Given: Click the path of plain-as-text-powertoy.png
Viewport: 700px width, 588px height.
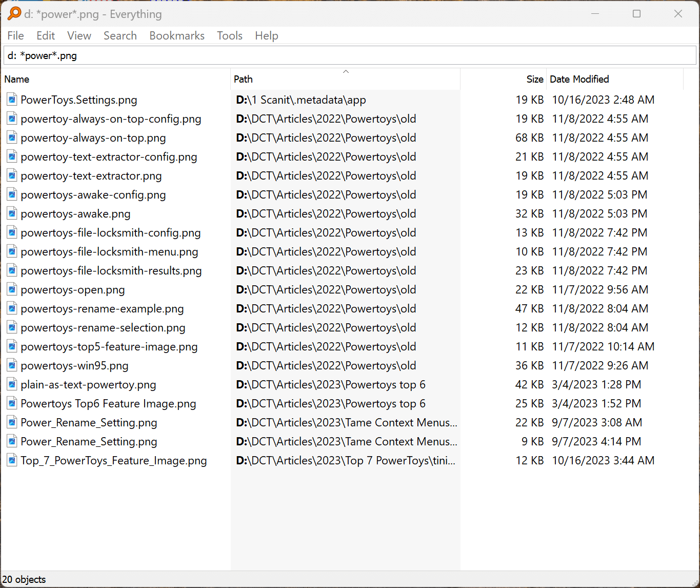Looking at the screenshot, I should coord(331,384).
